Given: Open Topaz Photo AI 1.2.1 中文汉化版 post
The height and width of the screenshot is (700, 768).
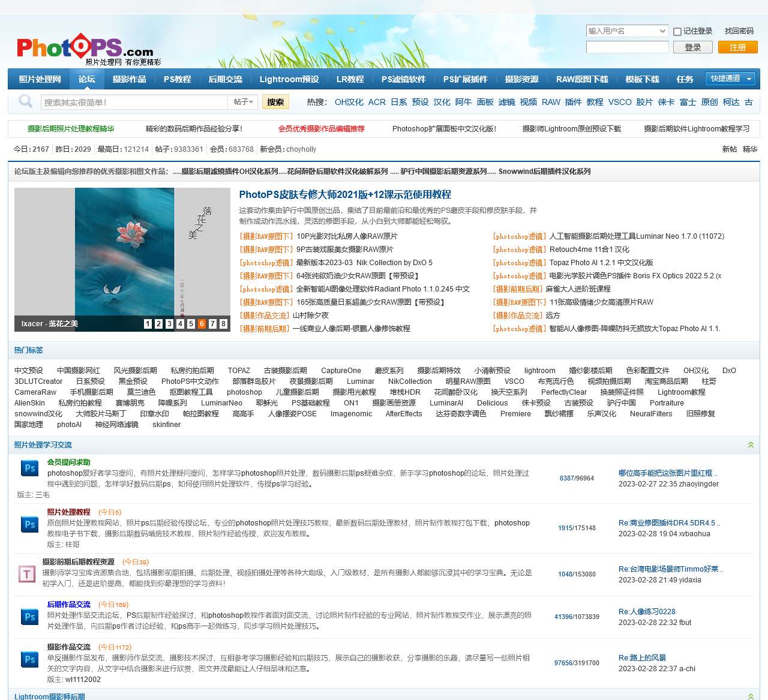Looking at the screenshot, I should click(x=601, y=263).
